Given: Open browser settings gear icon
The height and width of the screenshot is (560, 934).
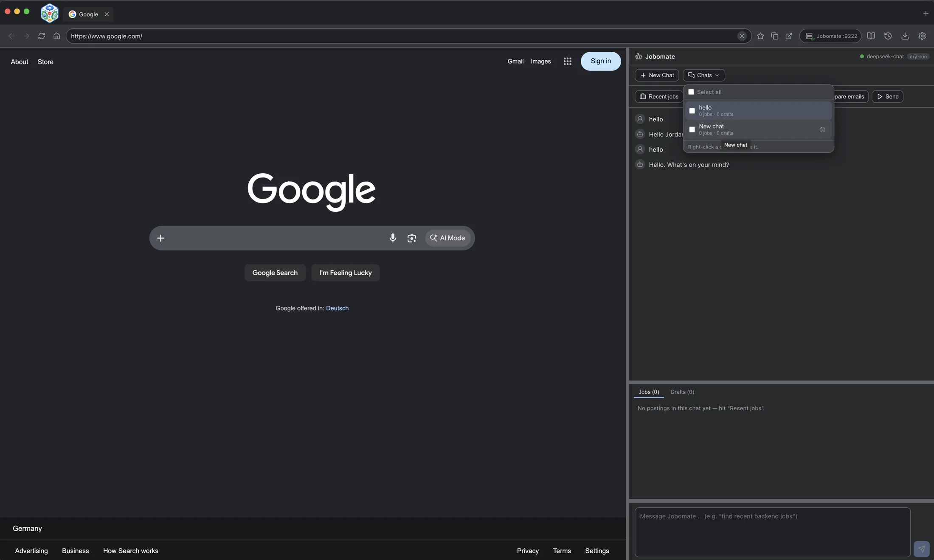Looking at the screenshot, I should (x=922, y=36).
